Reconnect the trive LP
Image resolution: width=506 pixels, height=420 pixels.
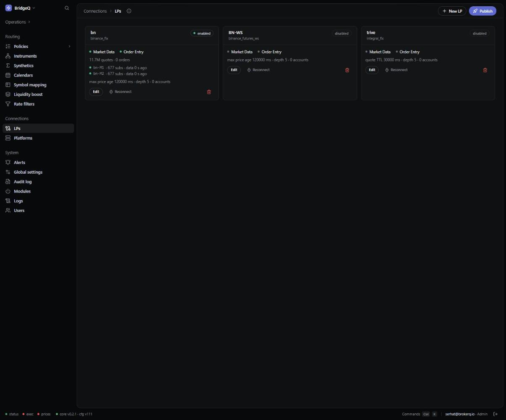396,70
